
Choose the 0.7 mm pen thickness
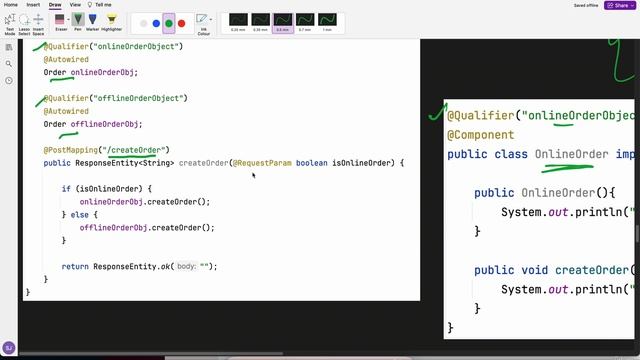[305, 22]
